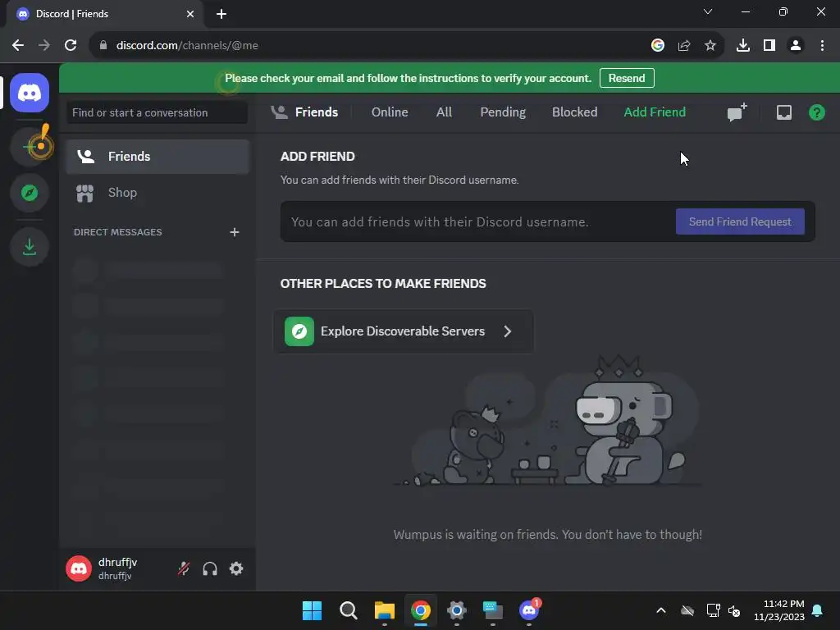This screenshot has height=630, width=840.
Task: Open Windows Start menu
Action: 312,610
